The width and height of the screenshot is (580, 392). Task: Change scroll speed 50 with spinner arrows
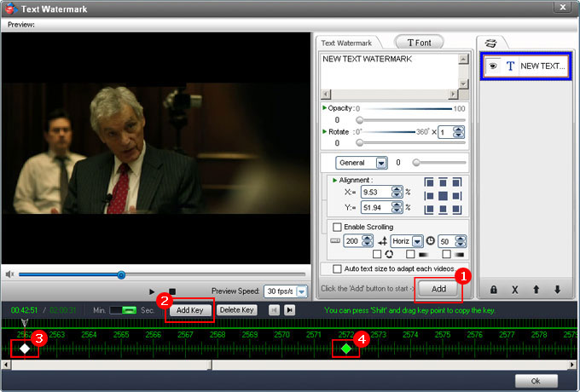point(461,241)
